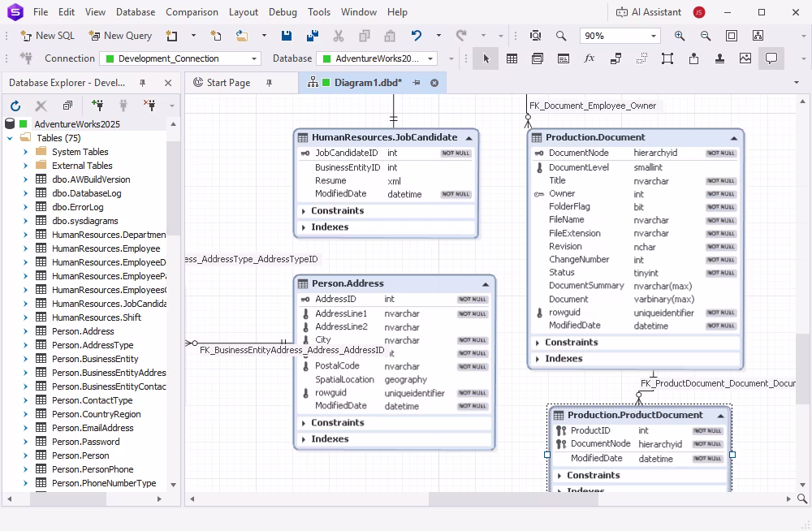Click the New Stamp icon

(x=719, y=58)
